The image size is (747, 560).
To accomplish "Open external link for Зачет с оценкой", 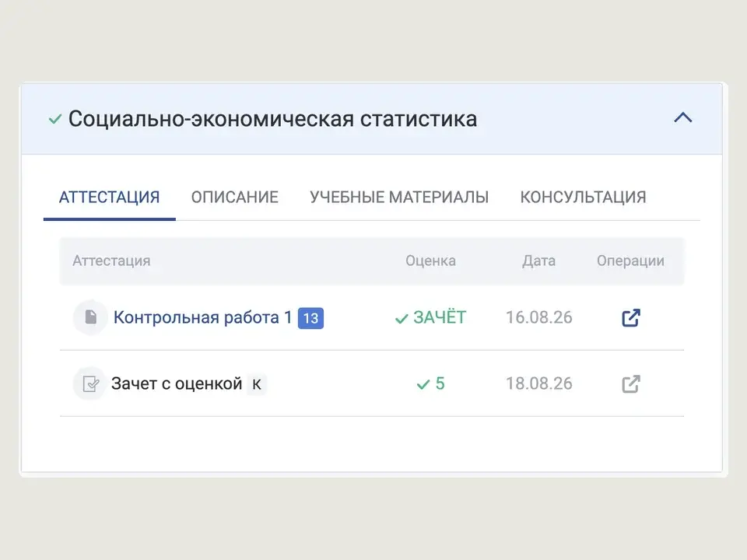I will pos(631,383).
